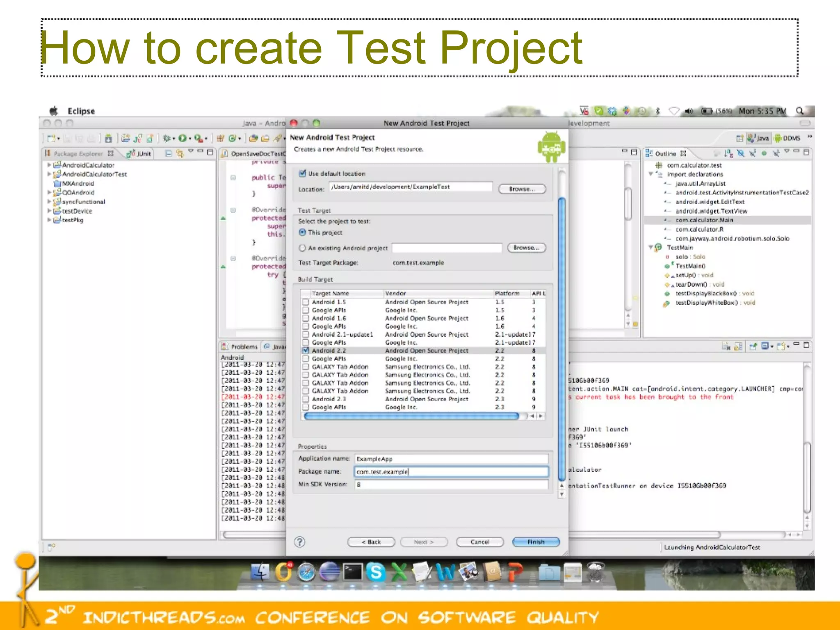Open Skype from the Dock
This screenshot has height=630, width=840.
pos(376,572)
